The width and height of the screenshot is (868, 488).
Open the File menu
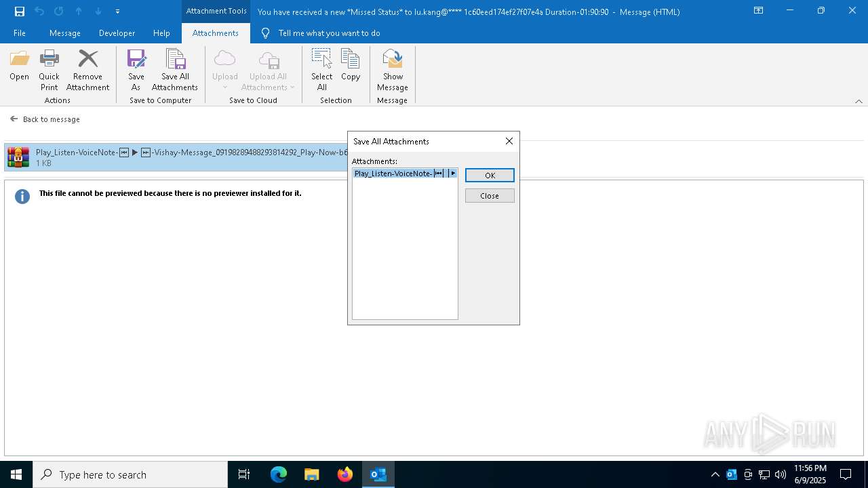coord(20,33)
